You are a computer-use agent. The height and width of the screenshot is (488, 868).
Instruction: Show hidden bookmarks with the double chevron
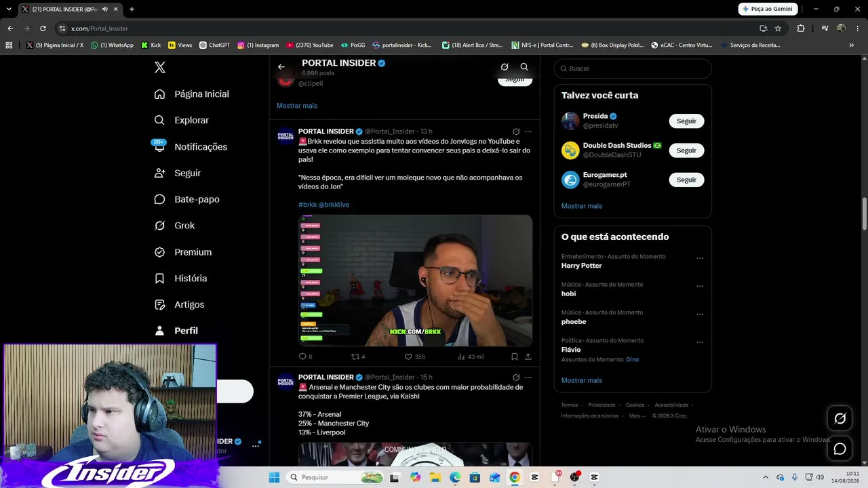[852, 45]
